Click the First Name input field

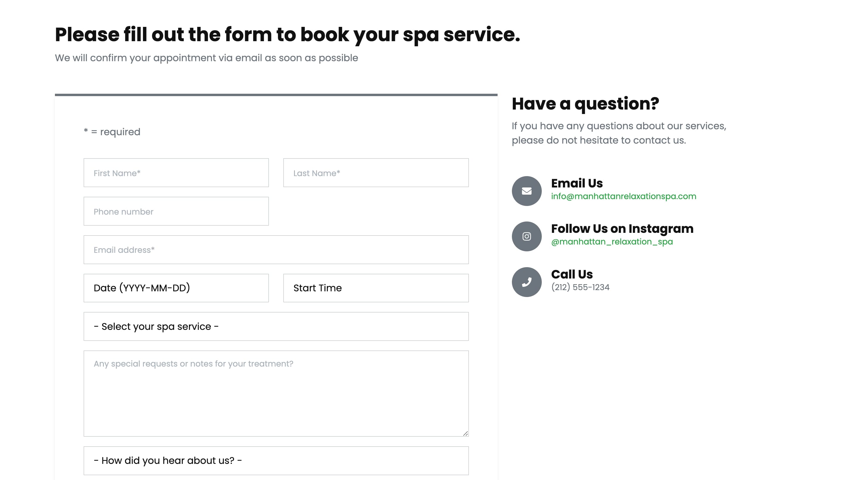click(x=176, y=173)
